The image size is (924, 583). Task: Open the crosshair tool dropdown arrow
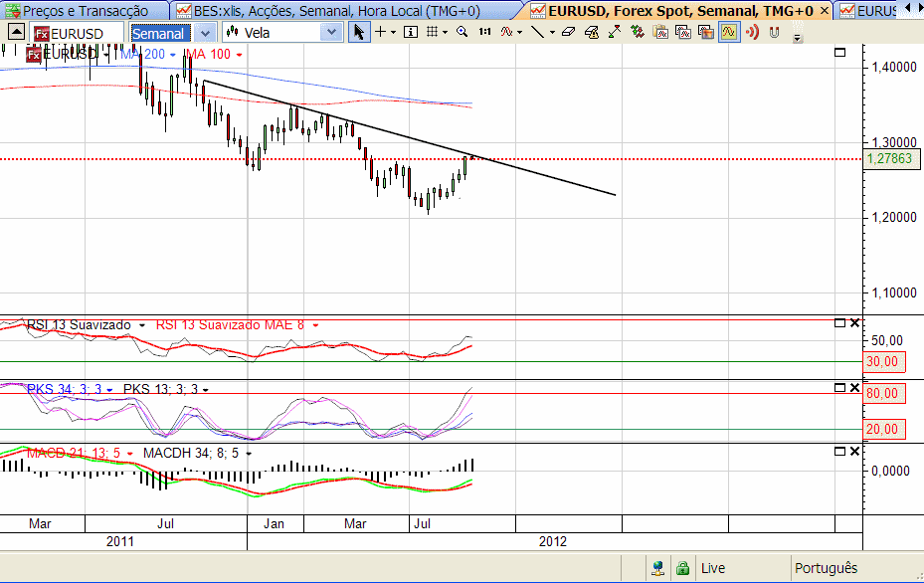(x=393, y=33)
